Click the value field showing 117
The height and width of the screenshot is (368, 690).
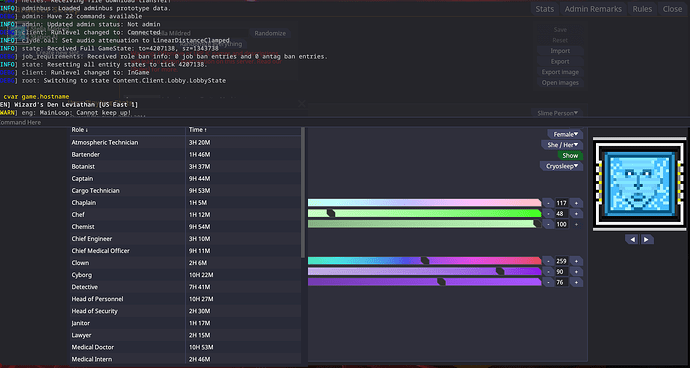(562, 203)
